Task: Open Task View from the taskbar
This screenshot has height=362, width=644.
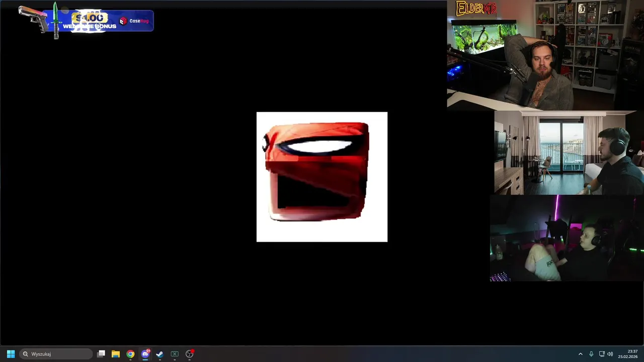Action: coord(101,354)
